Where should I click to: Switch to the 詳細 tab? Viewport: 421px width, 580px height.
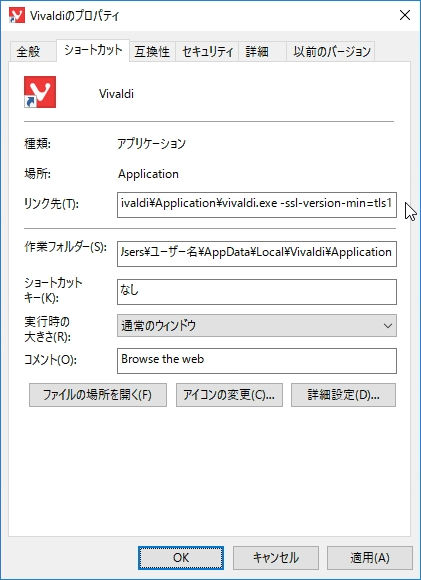pos(262,51)
